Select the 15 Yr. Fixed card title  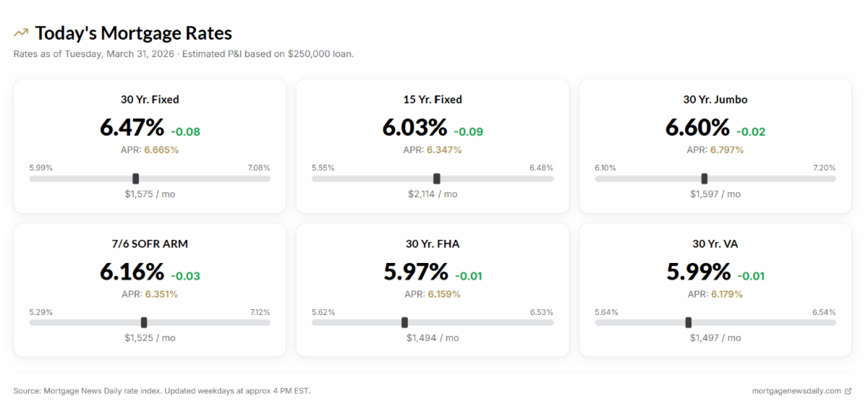[433, 100]
